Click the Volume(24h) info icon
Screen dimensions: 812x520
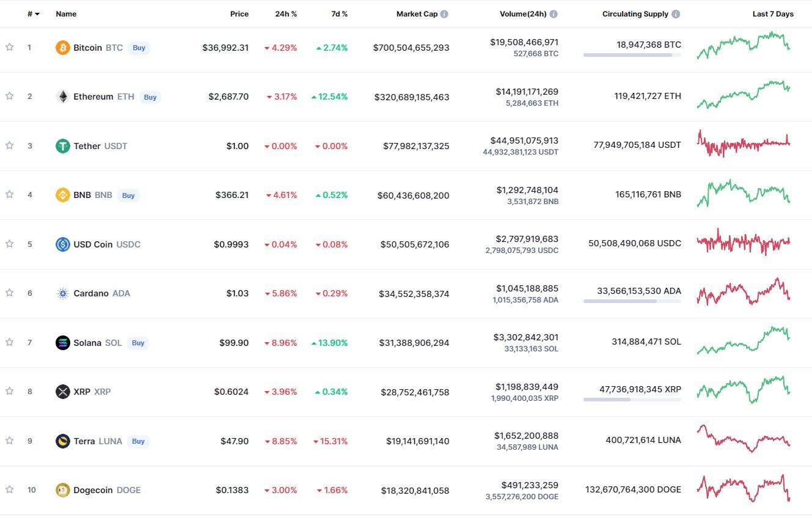coord(554,14)
